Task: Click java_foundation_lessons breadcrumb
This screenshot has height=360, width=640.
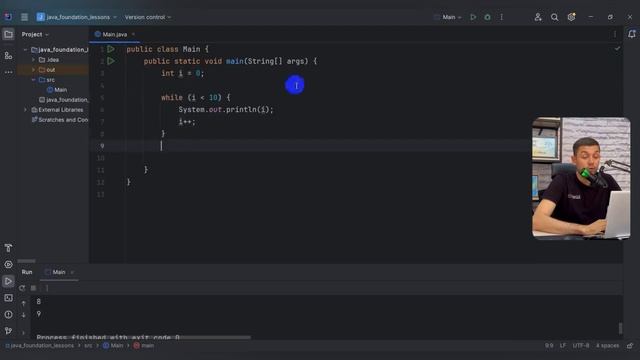Action: tap(40, 346)
